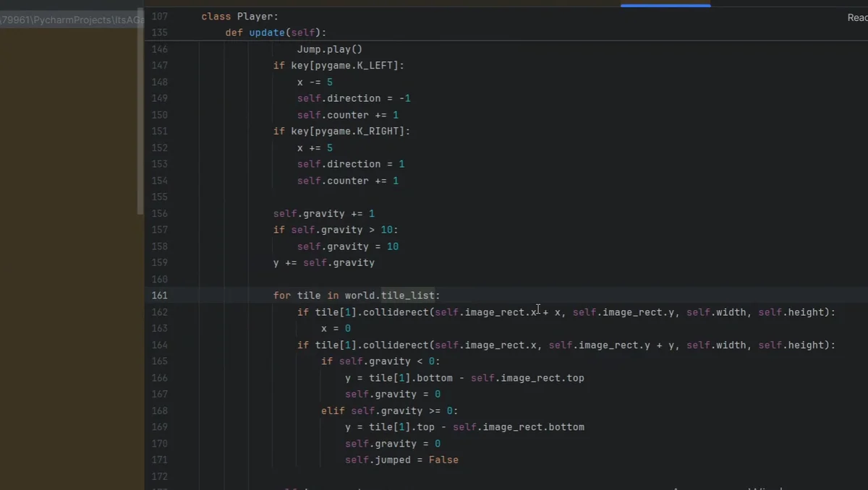Click 'elif self.gravity >= 0:' line

390,411
